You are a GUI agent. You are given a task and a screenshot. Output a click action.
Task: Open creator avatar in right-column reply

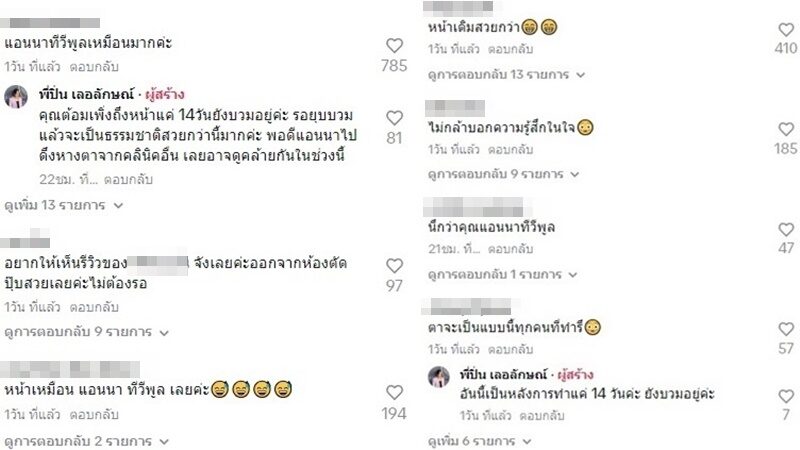pos(439,377)
